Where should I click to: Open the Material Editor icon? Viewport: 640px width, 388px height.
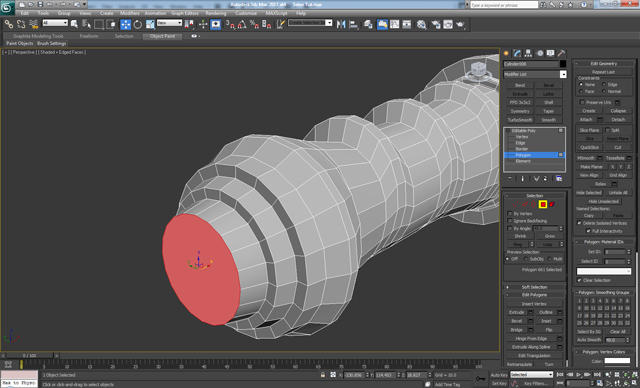click(x=422, y=24)
